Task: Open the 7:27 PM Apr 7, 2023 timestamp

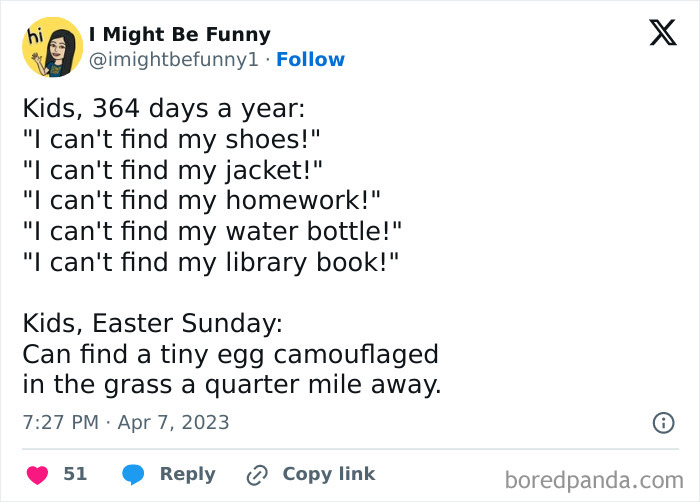Action: [x=126, y=423]
